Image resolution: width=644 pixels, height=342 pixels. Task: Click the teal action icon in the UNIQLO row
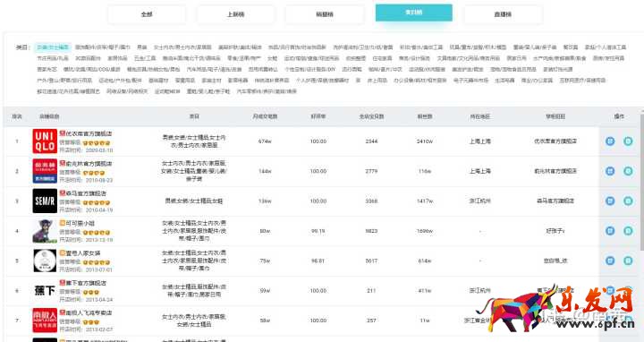[628, 141]
